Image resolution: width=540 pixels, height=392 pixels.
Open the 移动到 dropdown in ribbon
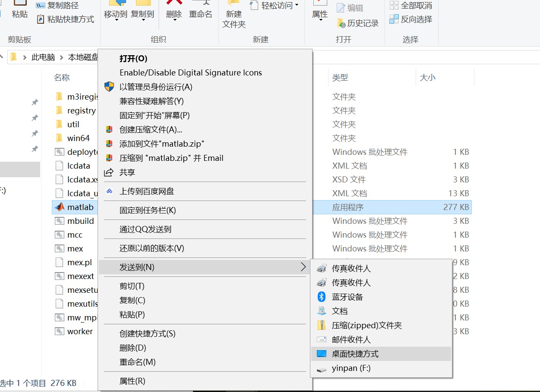click(x=116, y=19)
